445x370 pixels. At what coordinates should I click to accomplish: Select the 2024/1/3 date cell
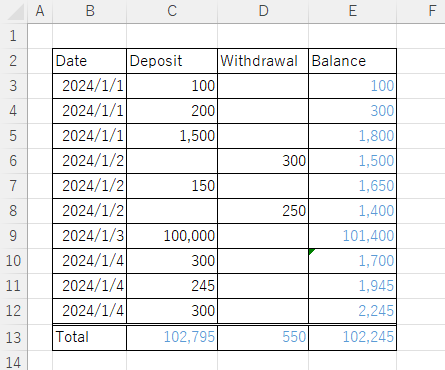(x=90, y=236)
